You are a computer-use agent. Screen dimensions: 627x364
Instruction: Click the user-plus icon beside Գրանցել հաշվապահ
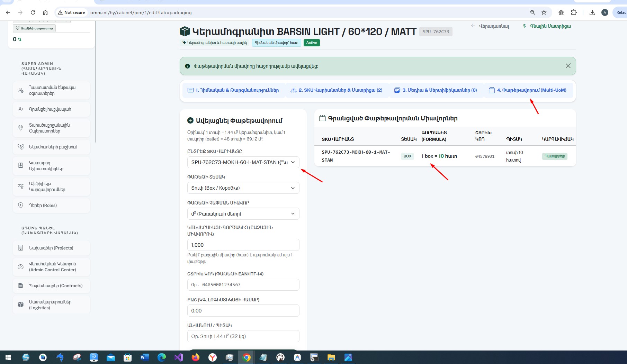click(21, 109)
